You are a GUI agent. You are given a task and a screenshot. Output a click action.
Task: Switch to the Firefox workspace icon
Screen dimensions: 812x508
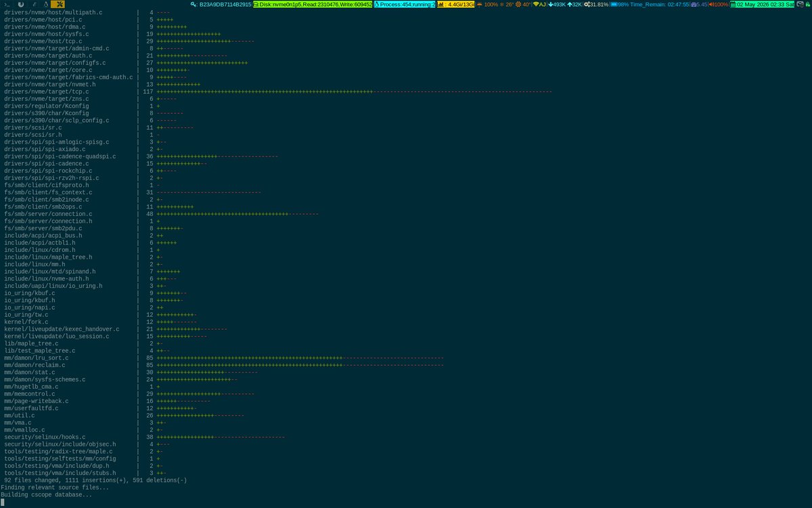tap(20, 4)
